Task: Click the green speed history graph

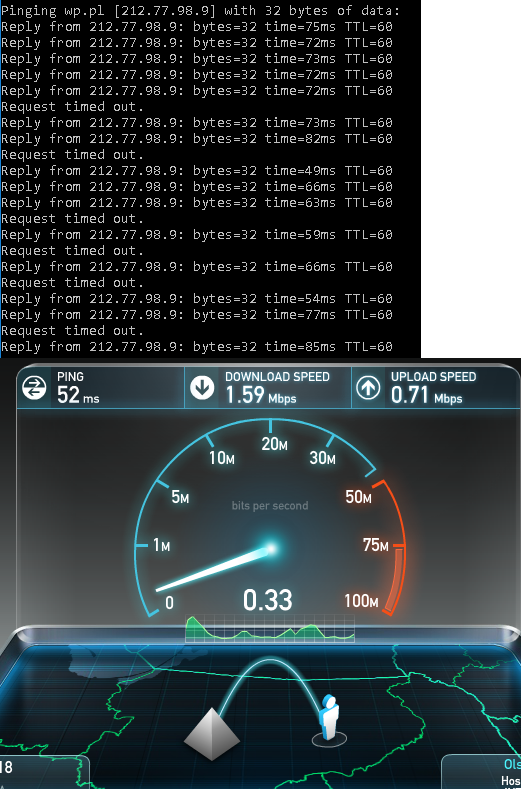Action: point(270,629)
